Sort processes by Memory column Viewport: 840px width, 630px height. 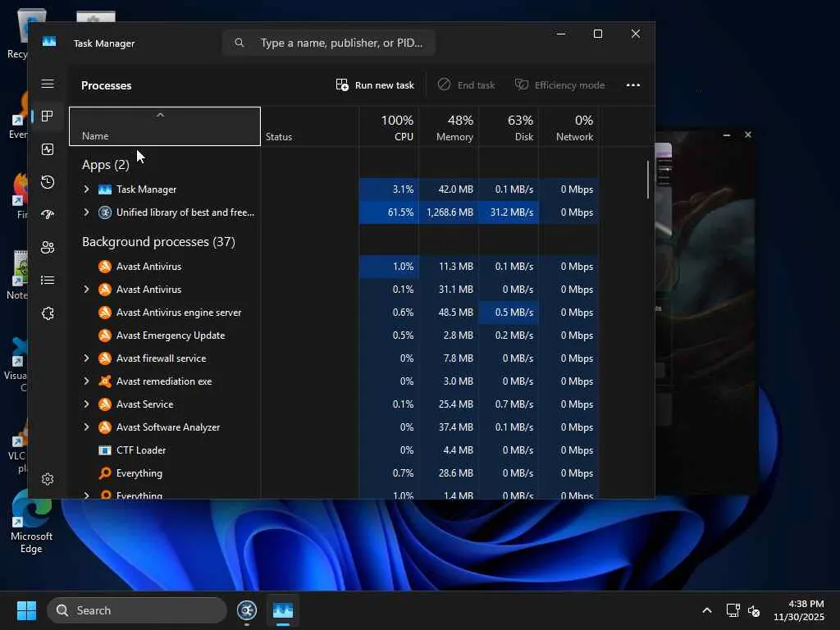(449, 126)
